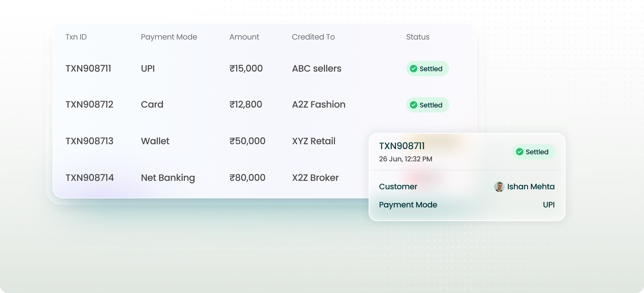
Task: Click the Amount column header
Action: click(x=244, y=37)
